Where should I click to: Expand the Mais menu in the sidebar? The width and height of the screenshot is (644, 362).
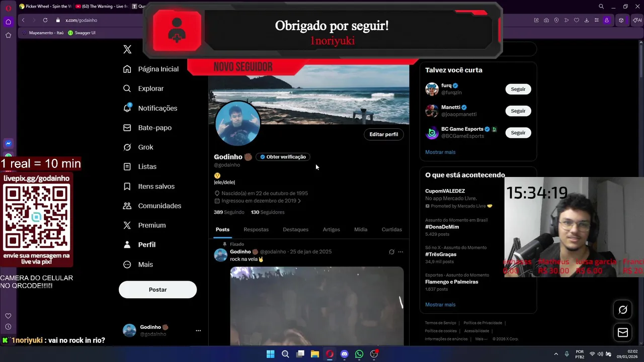point(138,264)
